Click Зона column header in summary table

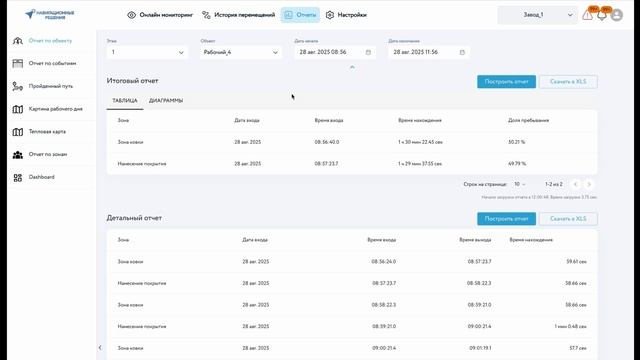123,120
